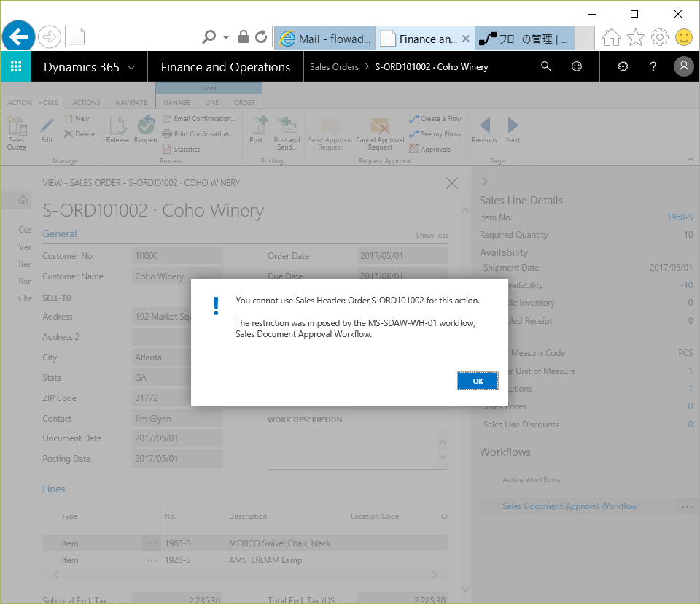Go to Sales Orders breadcrumb
The height and width of the screenshot is (604, 700).
[x=335, y=67]
